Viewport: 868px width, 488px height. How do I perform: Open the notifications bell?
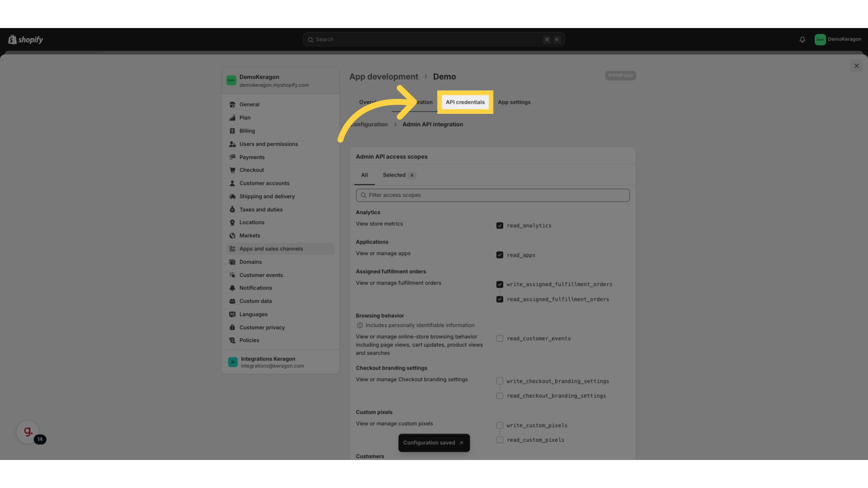pos(802,39)
